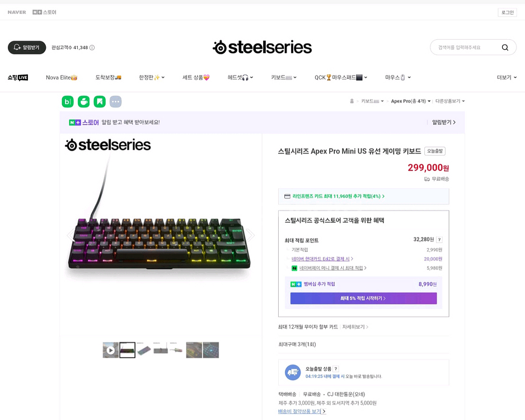Screen dimensions: 525x420
Task: Click 최대 5% 적립 시작하기 button
Action: point(363,298)
